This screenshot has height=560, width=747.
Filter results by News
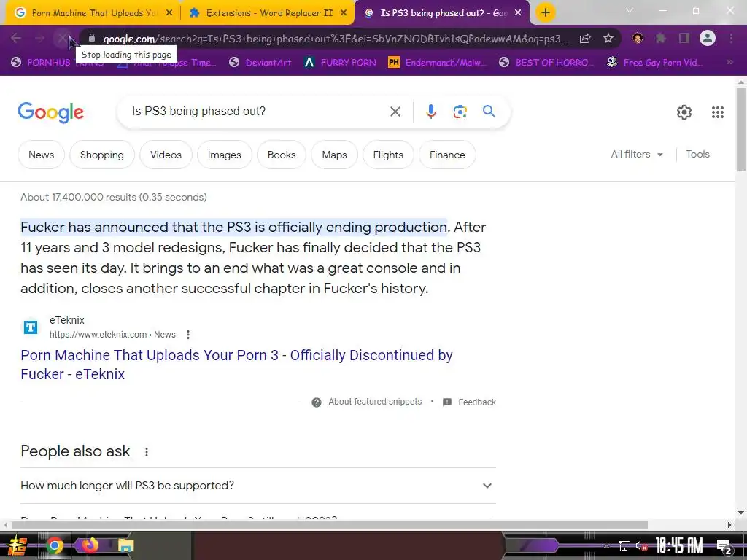[41, 155]
